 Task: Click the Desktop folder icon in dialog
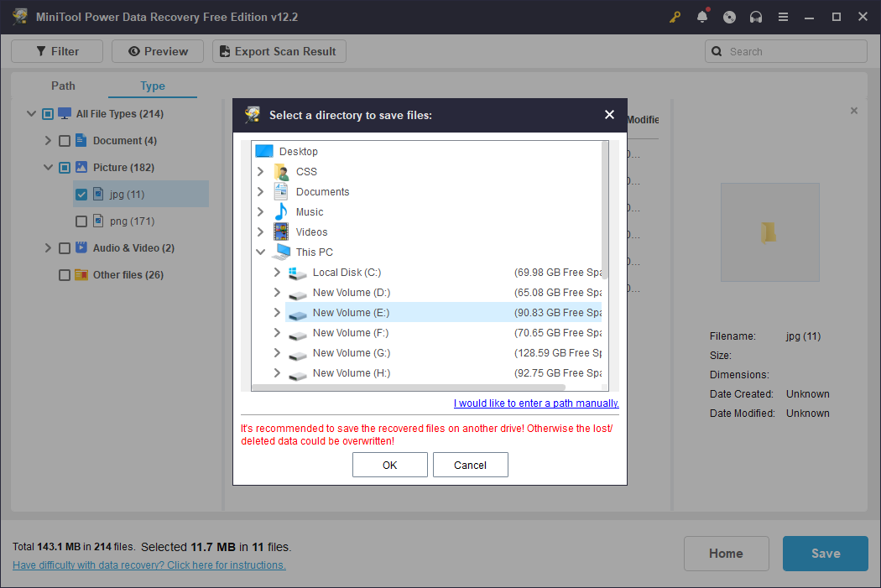264,151
